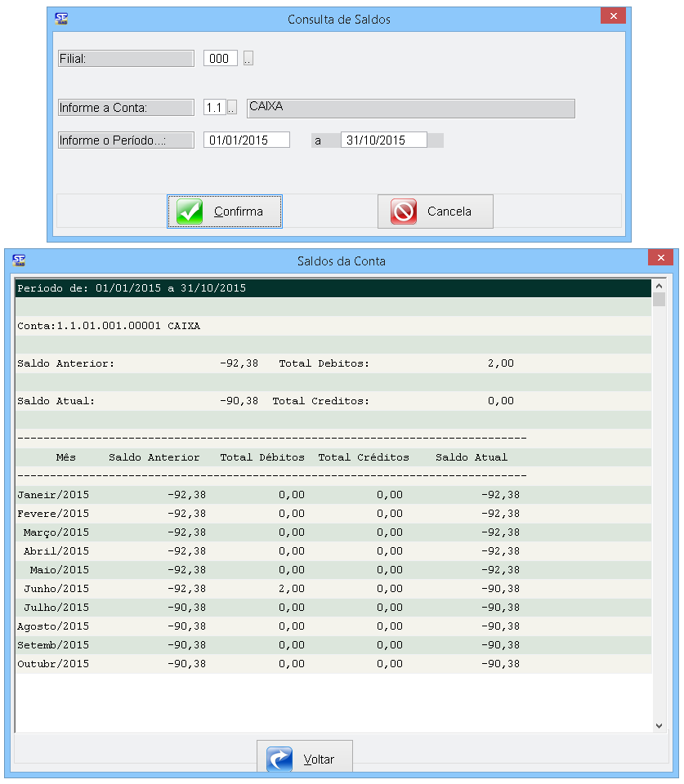Screen dimensions: 684x784
Task: Focus the end date field 31/10/2015
Action: click(383, 140)
